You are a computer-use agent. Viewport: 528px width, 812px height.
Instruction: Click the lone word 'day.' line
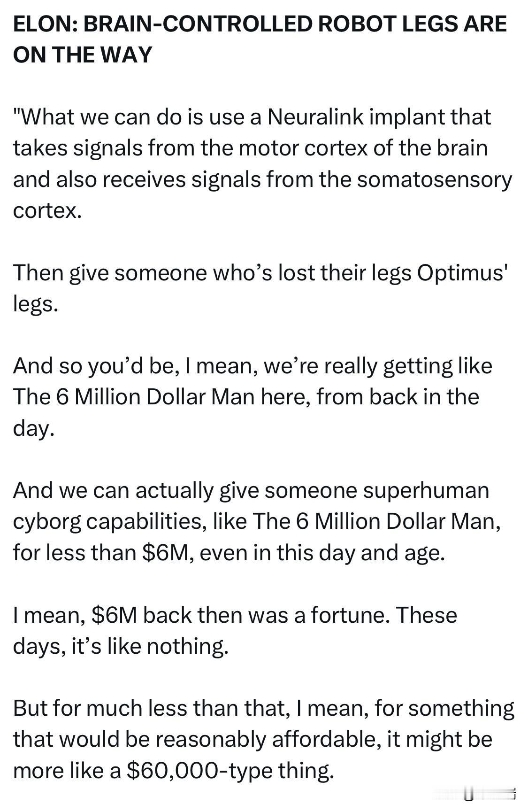coord(33,428)
